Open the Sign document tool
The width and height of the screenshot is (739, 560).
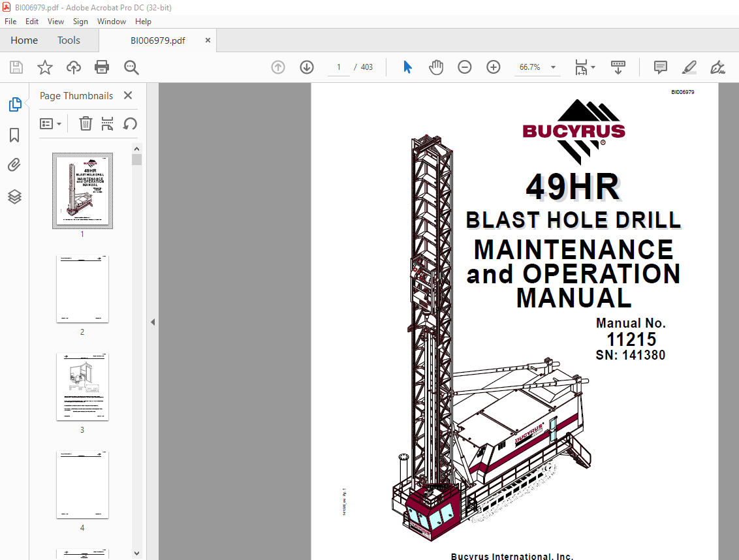[x=717, y=67]
